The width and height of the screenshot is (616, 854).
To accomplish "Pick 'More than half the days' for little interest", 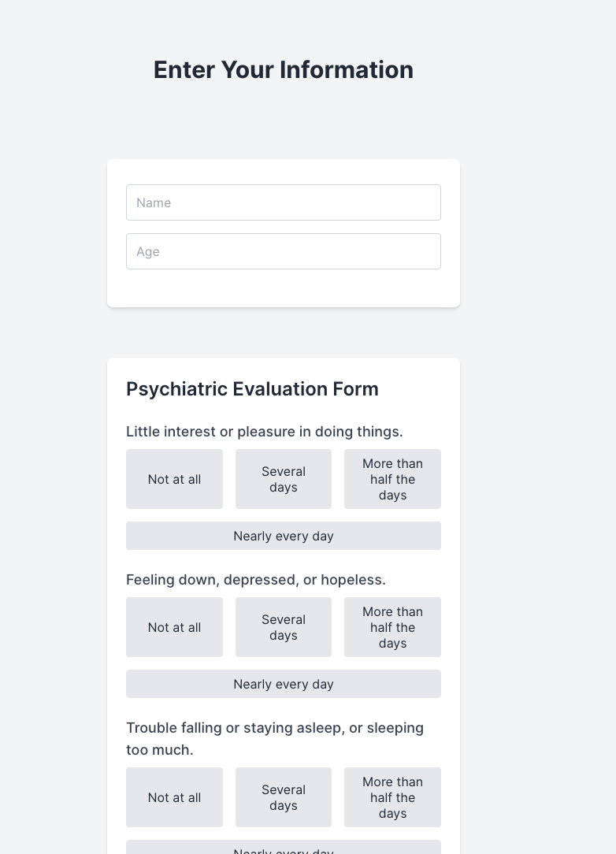I will (x=392, y=479).
